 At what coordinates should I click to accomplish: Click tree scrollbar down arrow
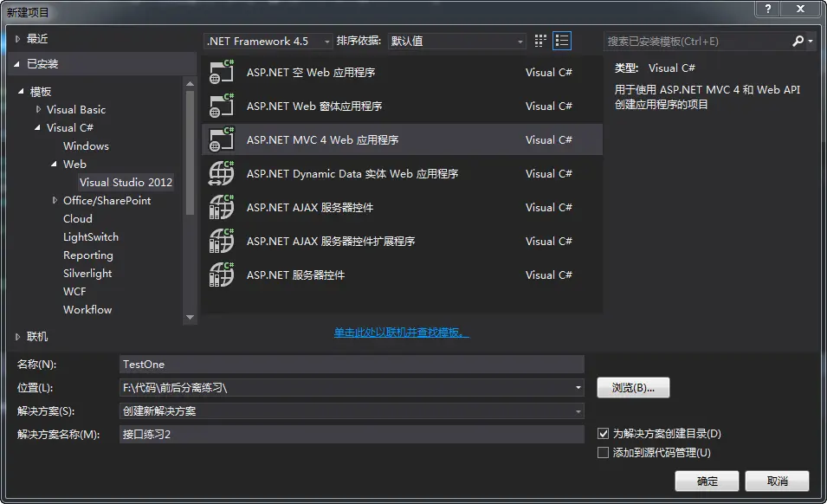tap(190, 317)
